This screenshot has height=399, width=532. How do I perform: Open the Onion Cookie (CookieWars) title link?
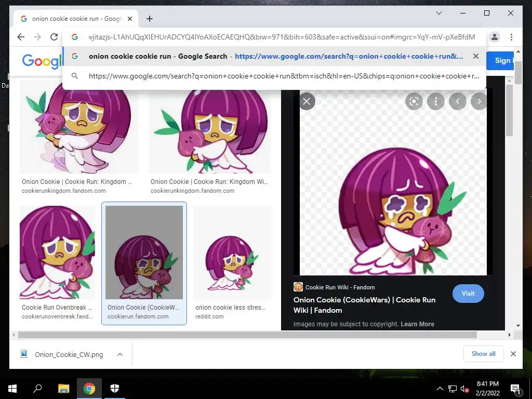364,305
